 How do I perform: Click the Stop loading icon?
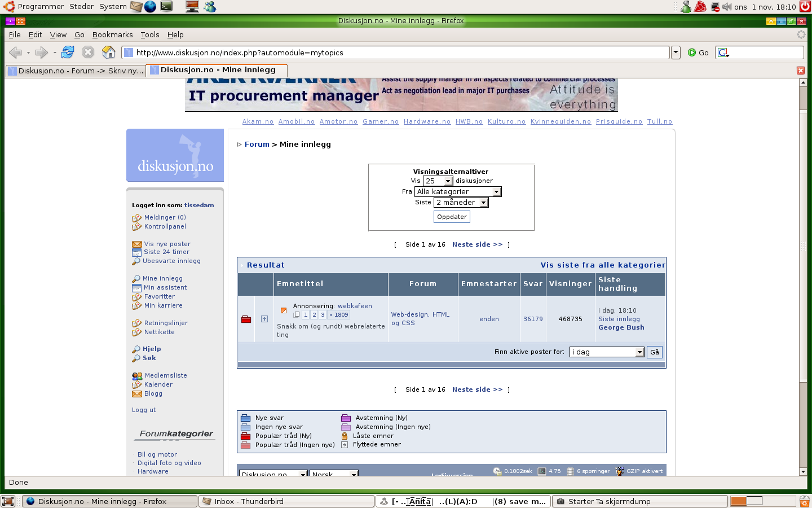pyautogui.click(x=88, y=52)
